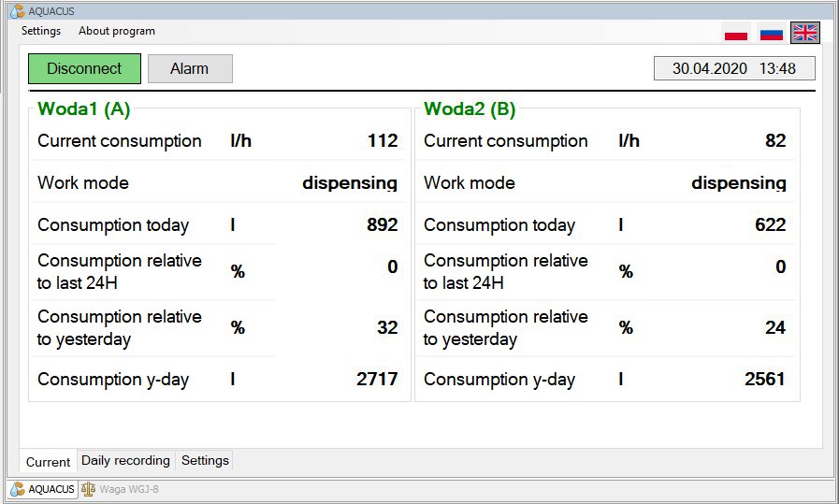Click Woda1 consumption y-day value 2717
This screenshot has height=504, width=839.
[x=377, y=380]
